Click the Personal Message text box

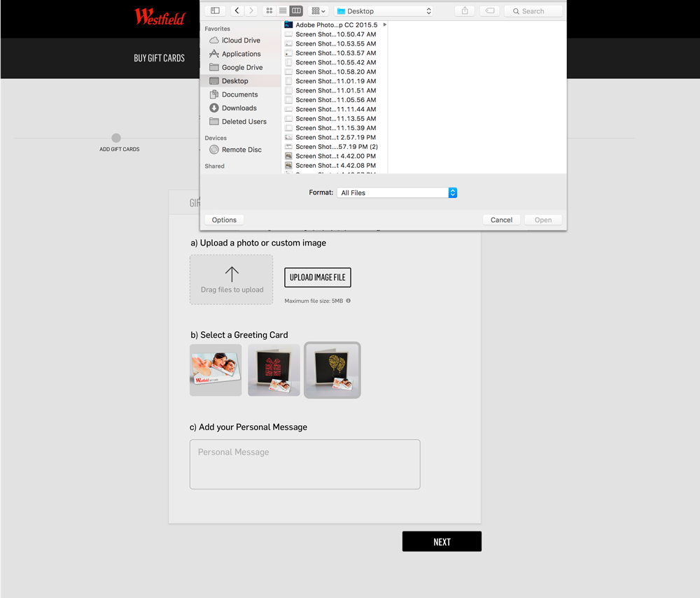coord(305,464)
